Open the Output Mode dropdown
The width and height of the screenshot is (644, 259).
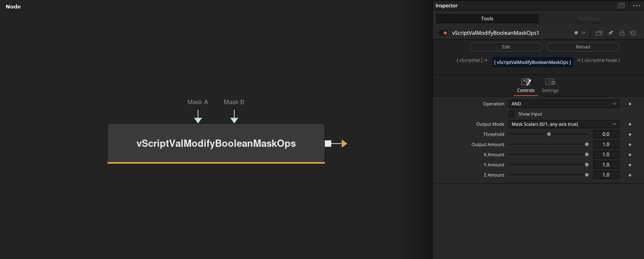coord(564,124)
